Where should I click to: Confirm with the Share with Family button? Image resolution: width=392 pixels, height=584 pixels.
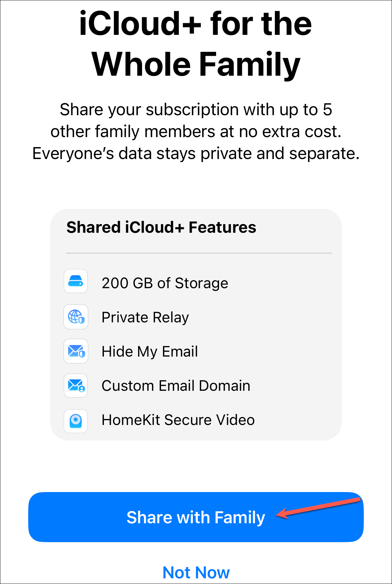point(196,517)
